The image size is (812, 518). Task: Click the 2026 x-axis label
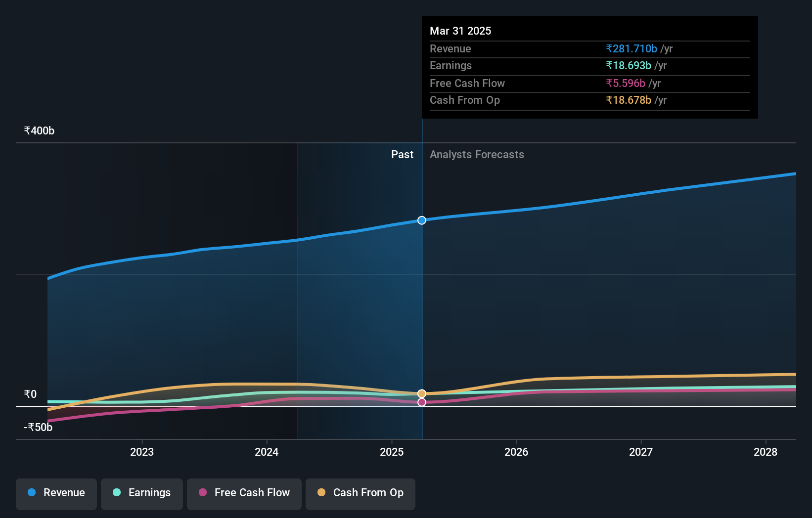point(516,452)
